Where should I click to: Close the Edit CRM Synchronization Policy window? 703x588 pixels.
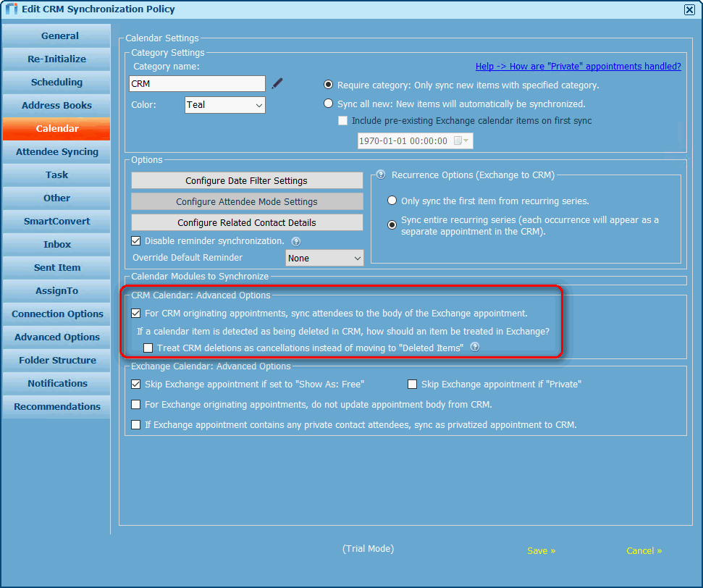[x=689, y=9]
